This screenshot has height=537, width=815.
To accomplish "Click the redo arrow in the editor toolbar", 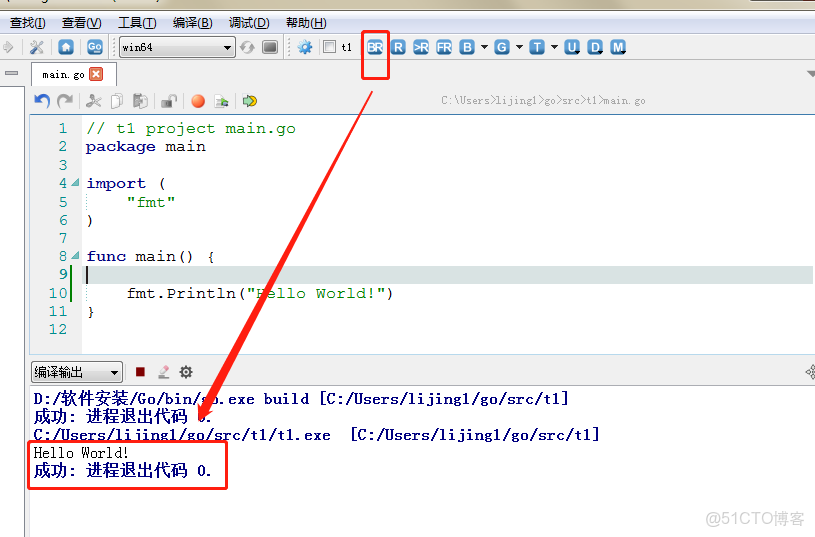I will pyautogui.click(x=65, y=101).
